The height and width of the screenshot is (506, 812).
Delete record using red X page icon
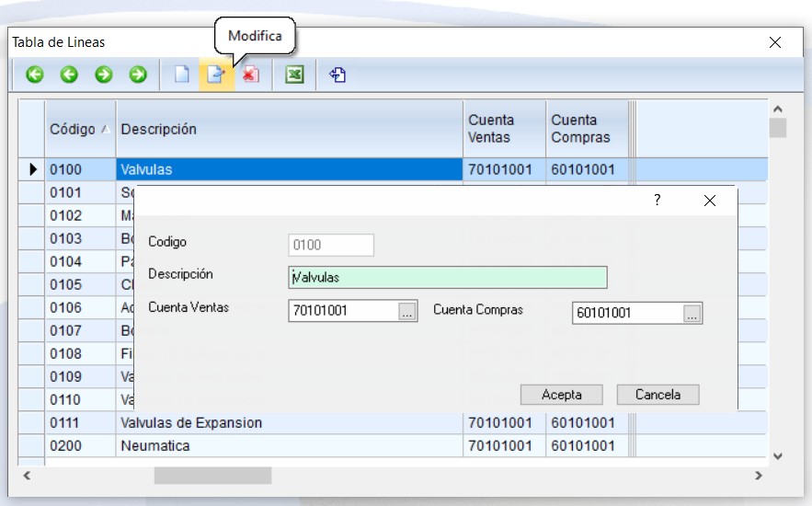250,75
